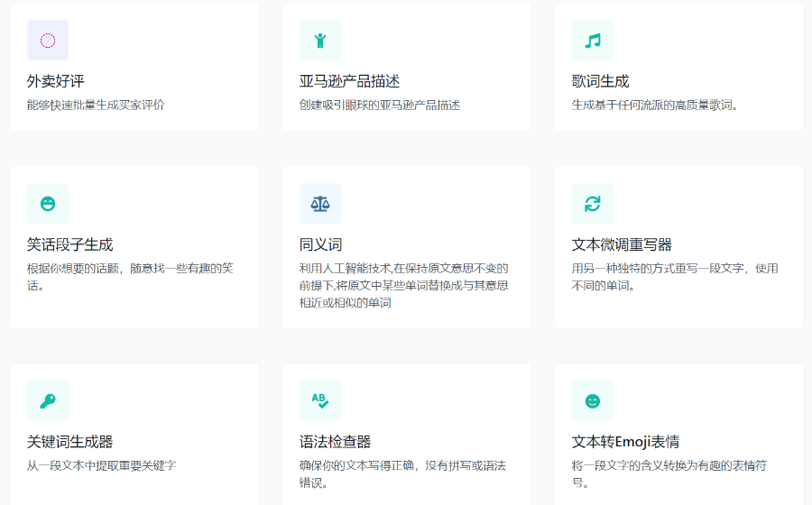812x505 pixels.
Task: Click the person icon for 亚马逊产品描述
Action: pyautogui.click(x=320, y=41)
